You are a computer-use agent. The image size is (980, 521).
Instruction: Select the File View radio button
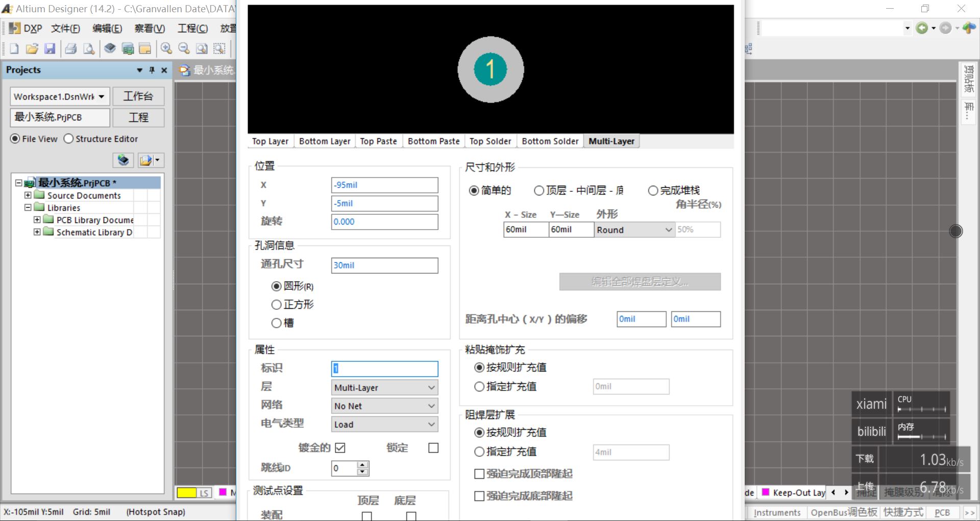tap(15, 139)
